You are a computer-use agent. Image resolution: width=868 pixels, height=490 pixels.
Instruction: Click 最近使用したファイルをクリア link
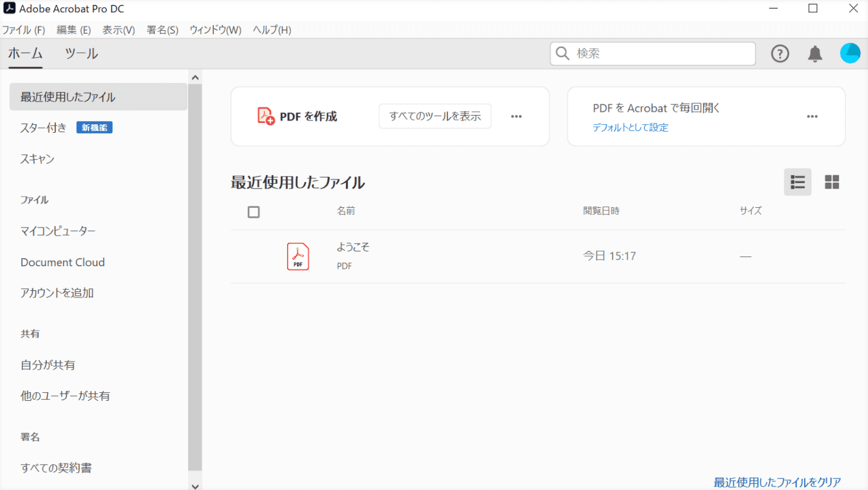(x=777, y=482)
